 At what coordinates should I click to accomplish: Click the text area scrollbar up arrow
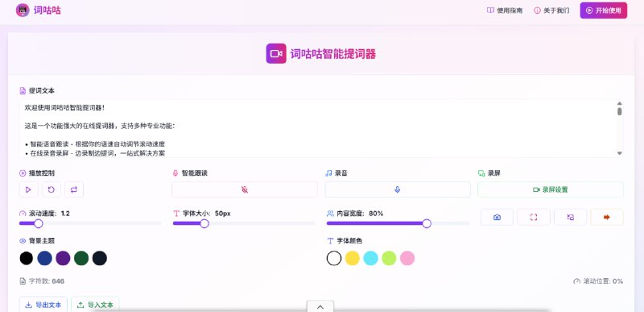[619, 103]
